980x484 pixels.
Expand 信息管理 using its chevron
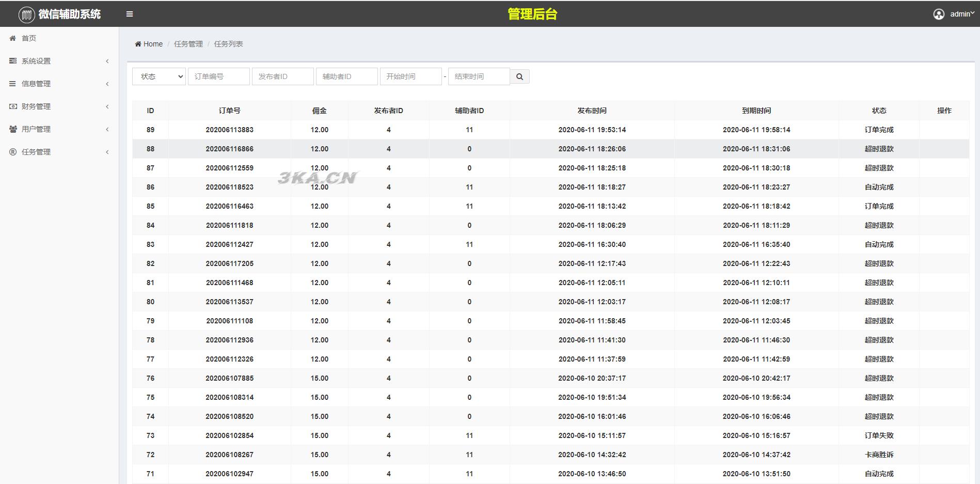point(107,84)
